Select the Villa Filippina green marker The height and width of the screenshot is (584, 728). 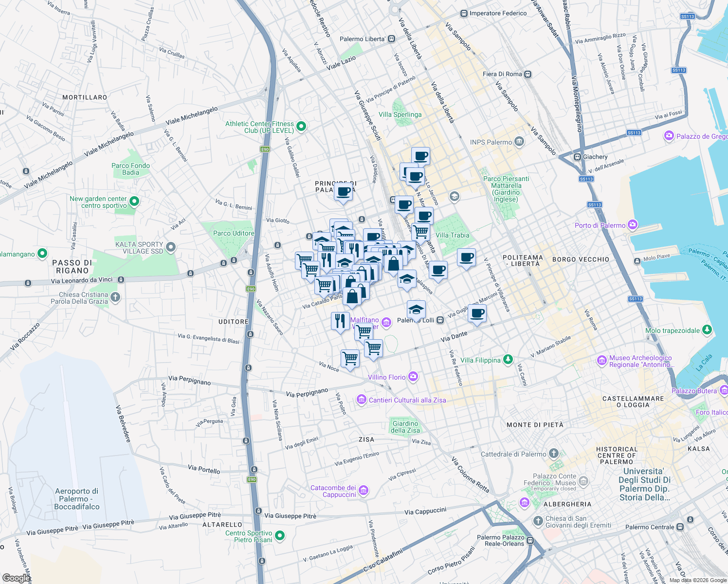[x=508, y=360]
